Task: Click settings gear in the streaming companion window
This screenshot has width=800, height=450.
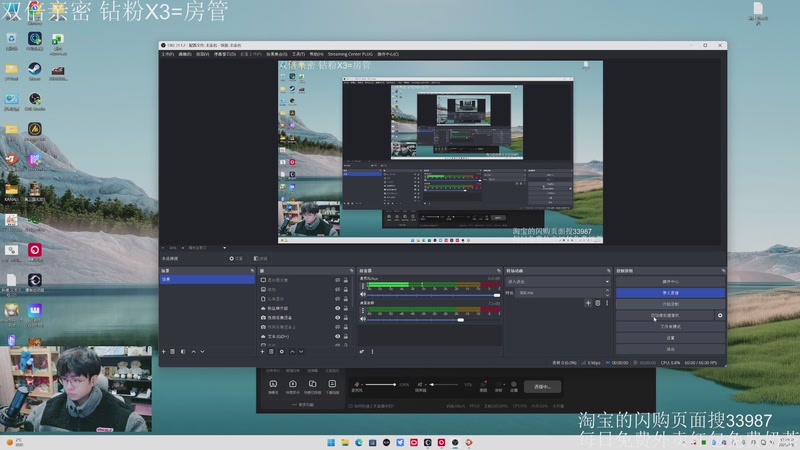Action: click(x=514, y=386)
